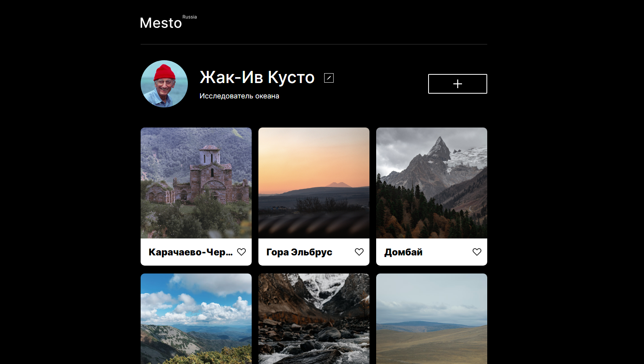The height and width of the screenshot is (364, 644).
Task: Select the Домбай card title
Action: [x=403, y=252]
